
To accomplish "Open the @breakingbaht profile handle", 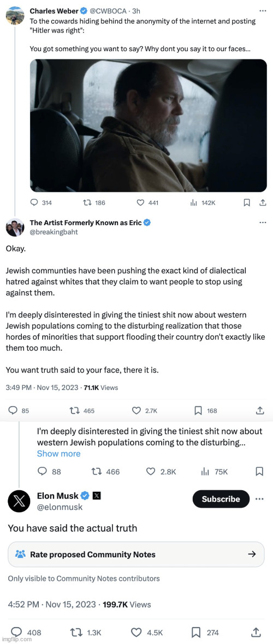I will coord(54,232).
